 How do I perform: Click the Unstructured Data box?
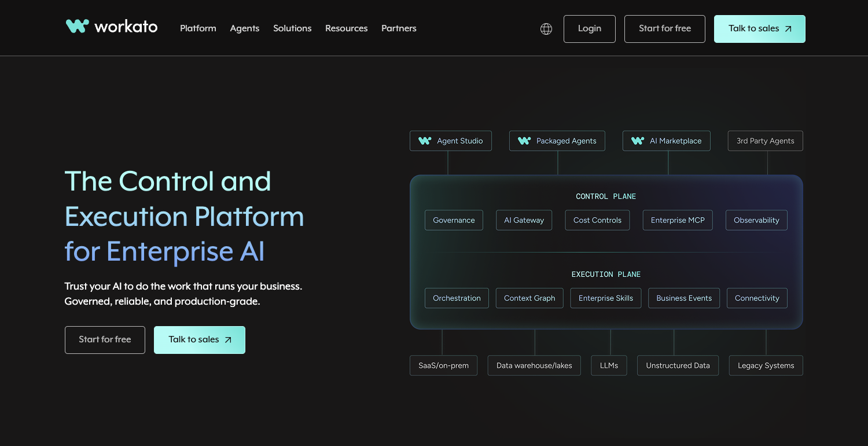678,365
